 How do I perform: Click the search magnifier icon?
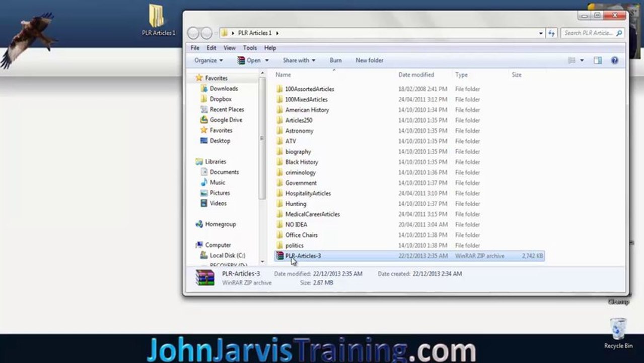[619, 33]
